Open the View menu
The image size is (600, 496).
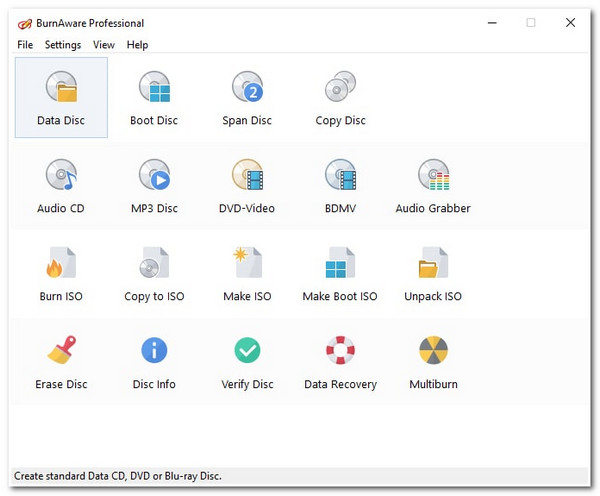104,45
